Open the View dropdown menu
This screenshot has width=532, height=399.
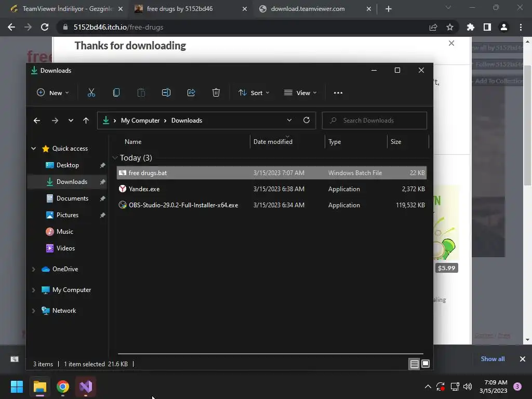300,92
